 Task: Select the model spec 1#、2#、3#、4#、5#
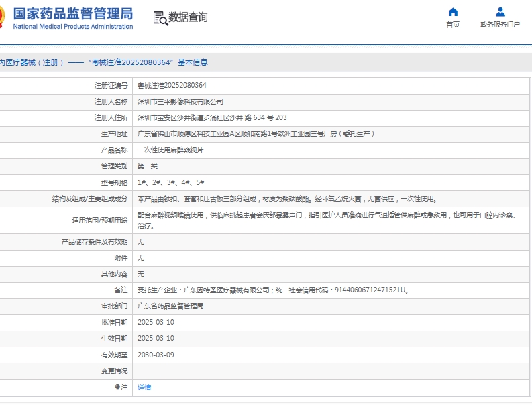coord(170,182)
